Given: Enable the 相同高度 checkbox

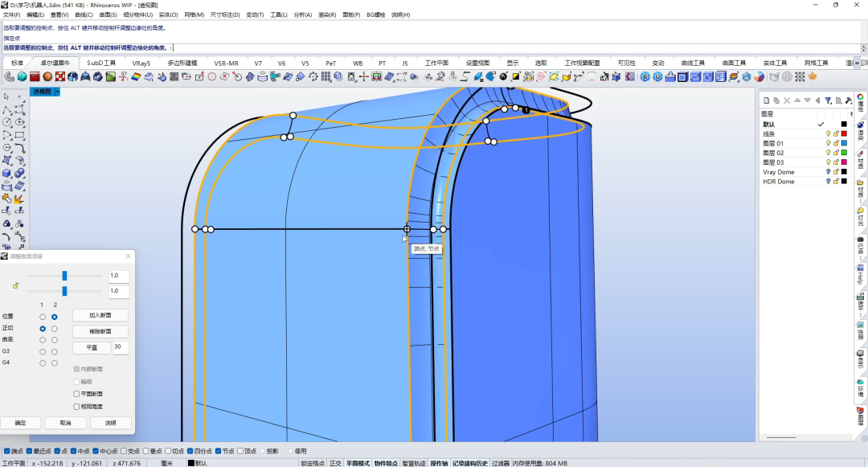Looking at the screenshot, I should (x=76, y=407).
